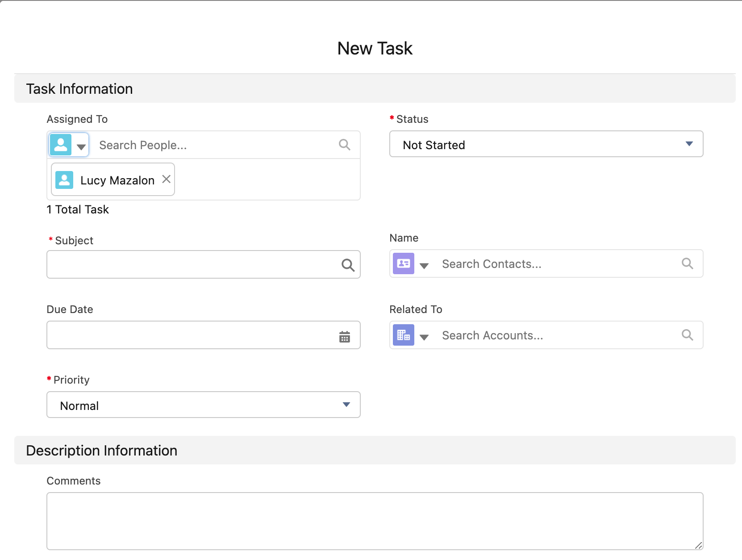Click the Due Date field label
Screen dimensions: 742x560
click(x=70, y=309)
